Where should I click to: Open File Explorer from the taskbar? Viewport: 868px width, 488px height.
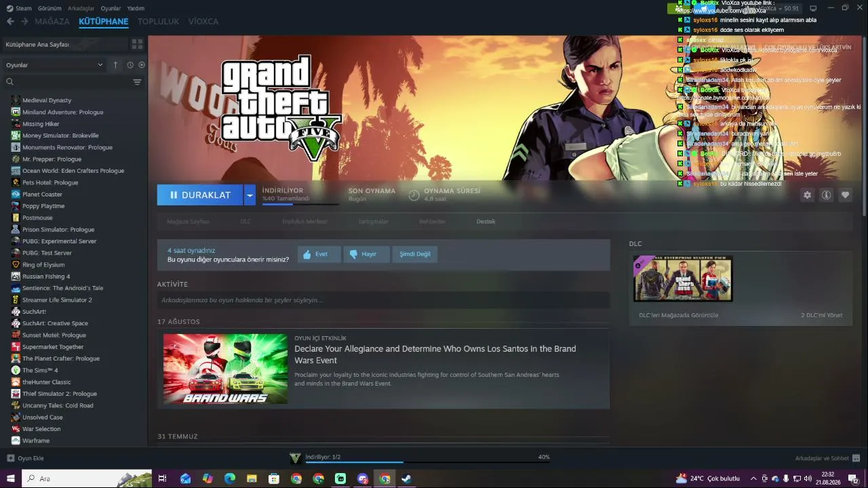point(252,479)
